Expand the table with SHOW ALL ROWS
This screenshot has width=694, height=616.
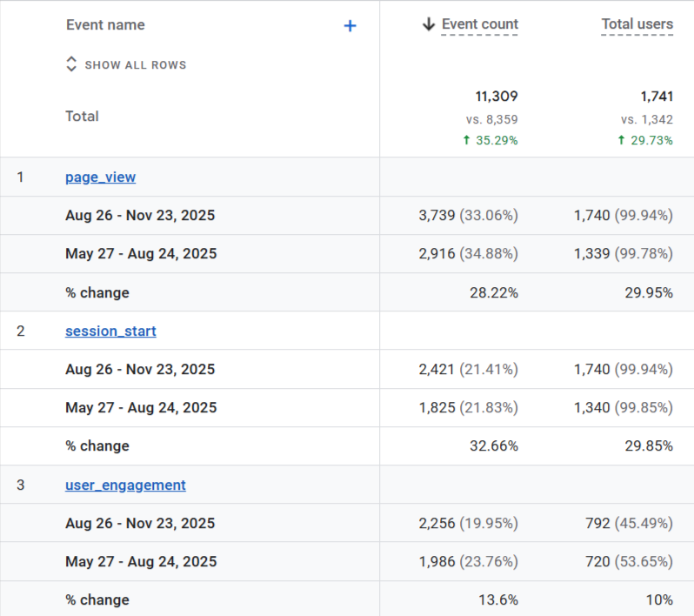(x=135, y=65)
